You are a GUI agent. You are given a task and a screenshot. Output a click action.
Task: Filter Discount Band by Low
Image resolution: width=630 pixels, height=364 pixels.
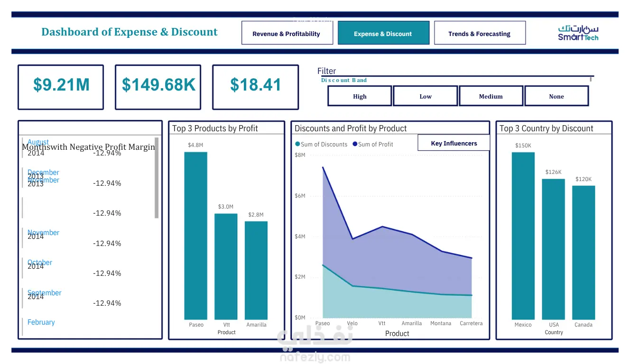tap(426, 96)
